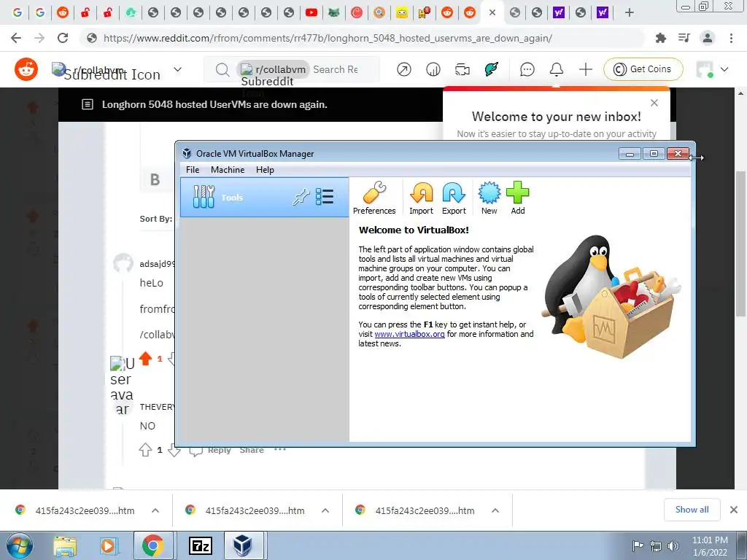Follow the www.virtualbox.org link

pos(410,334)
